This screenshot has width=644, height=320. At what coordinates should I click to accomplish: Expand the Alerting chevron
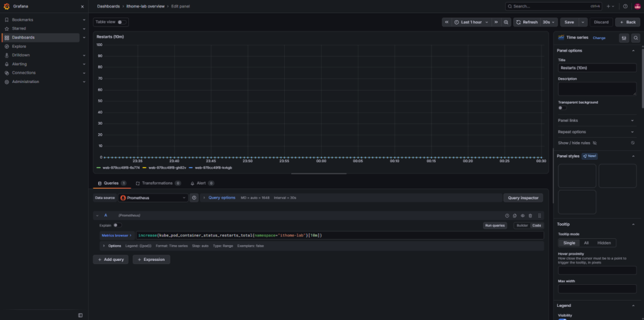click(84, 64)
